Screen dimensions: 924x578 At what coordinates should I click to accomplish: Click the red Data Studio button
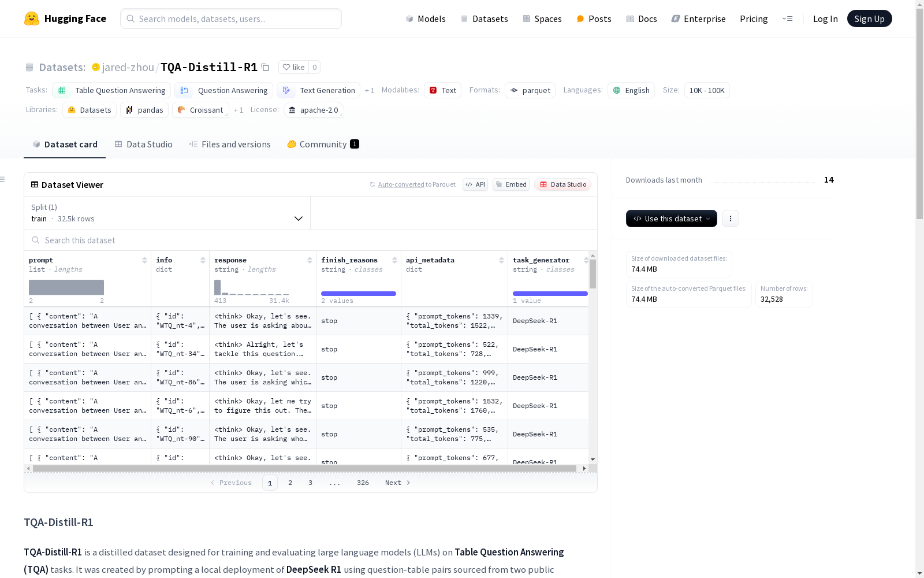pyautogui.click(x=563, y=184)
